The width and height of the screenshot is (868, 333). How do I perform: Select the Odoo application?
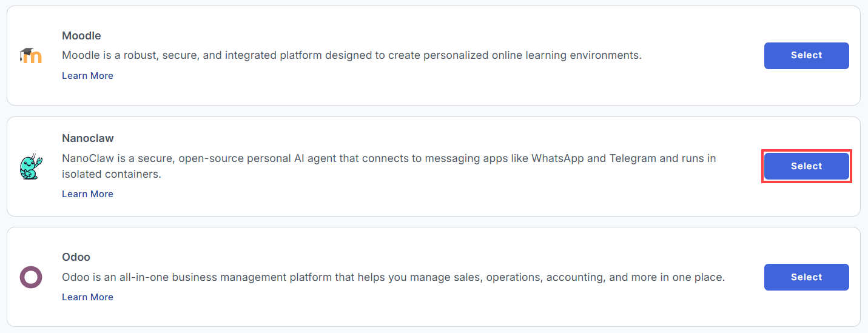tap(806, 277)
